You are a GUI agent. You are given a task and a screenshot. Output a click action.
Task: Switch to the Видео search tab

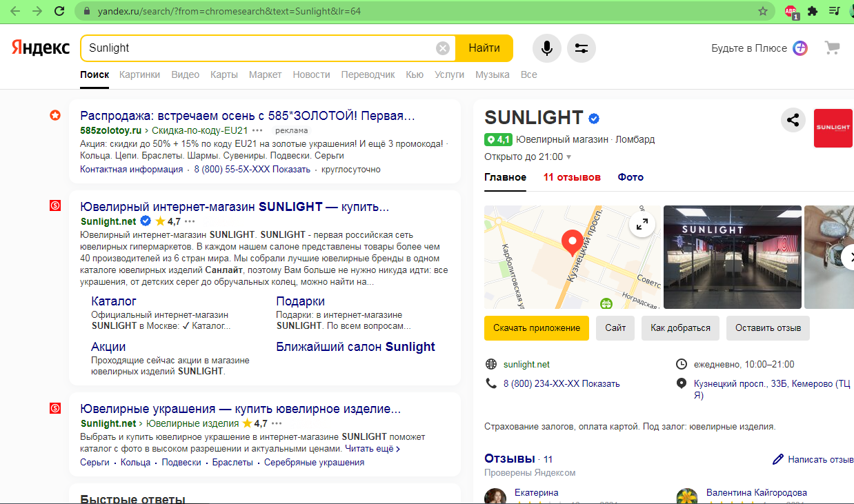(185, 74)
